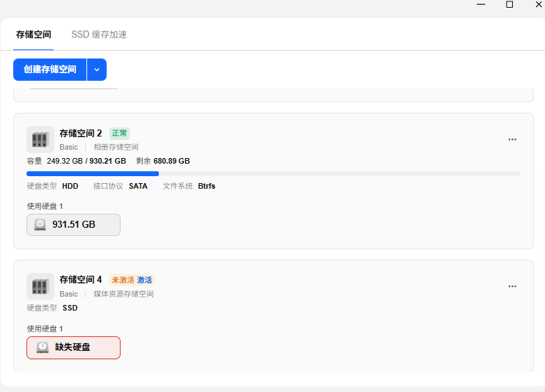The image size is (545, 392).
Task: Close the storage manager window
Action: tap(539, 4)
